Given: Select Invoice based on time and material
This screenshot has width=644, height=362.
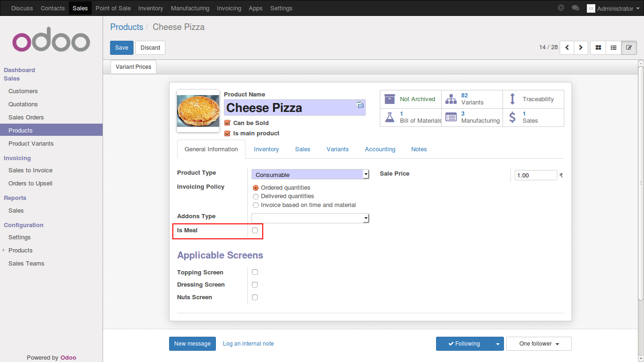Looking at the screenshot, I should click(x=256, y=205).
